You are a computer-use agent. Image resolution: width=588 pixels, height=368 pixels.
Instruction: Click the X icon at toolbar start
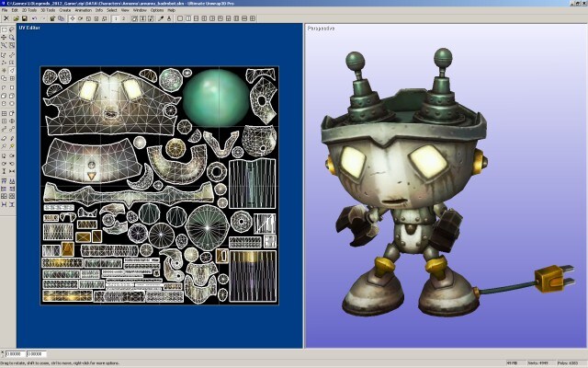(6, 18)
